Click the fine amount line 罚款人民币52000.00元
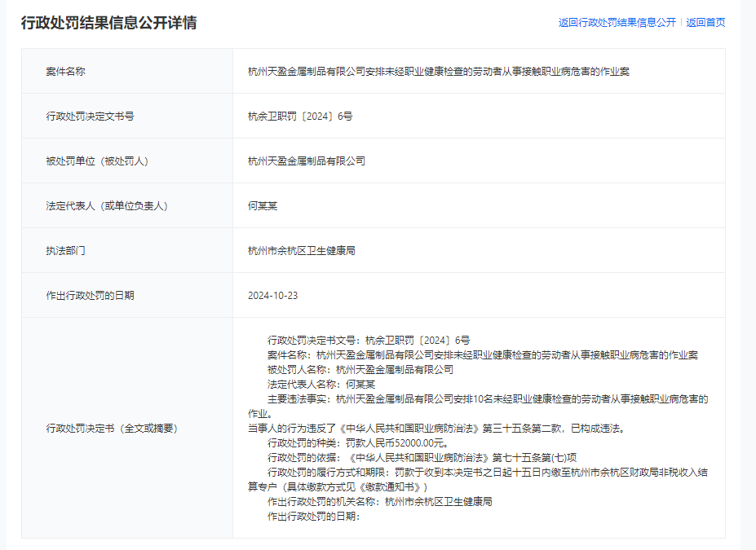This screenshot has height=550, width=756. pos(359,442)
